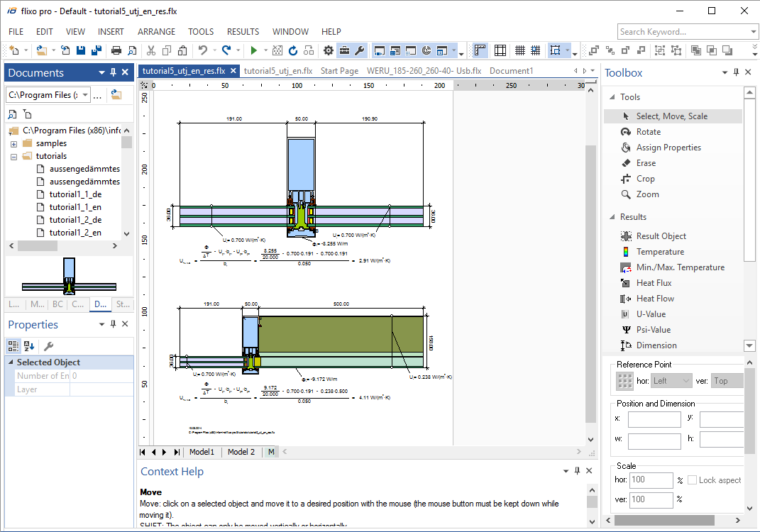The height and width of the screenshot is (532, 760).
Task: Toggle the grid display toolbar button
Action: pyautogui.click(x=520, y=50)
